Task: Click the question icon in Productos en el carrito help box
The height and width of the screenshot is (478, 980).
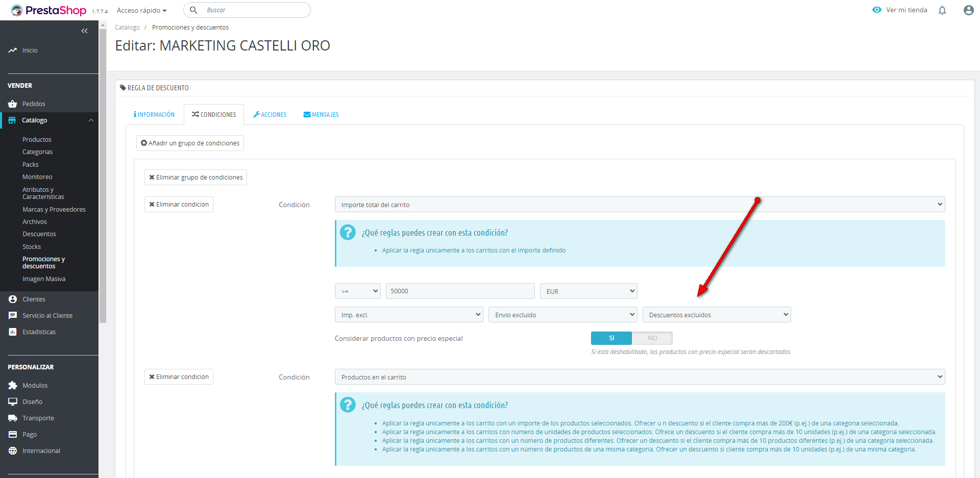Action: pyautogui.click(x=348, y=405)
